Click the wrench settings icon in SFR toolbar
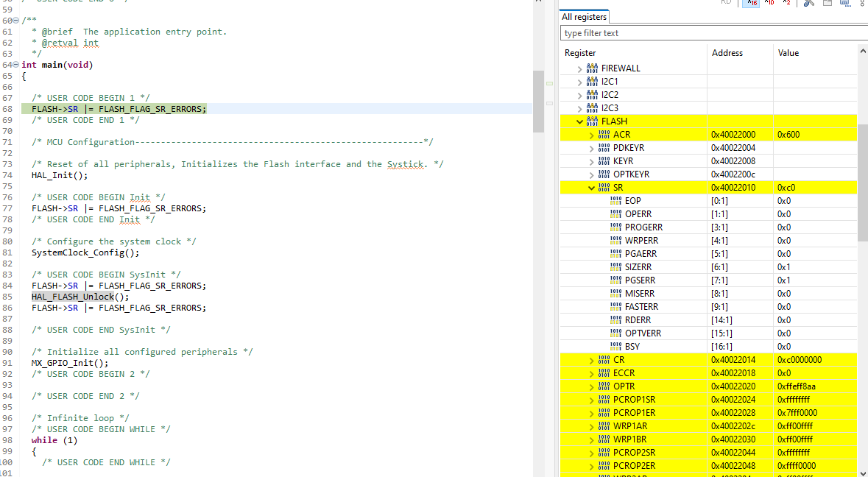Viewport: 868px width, 477px height. [808, 3]
